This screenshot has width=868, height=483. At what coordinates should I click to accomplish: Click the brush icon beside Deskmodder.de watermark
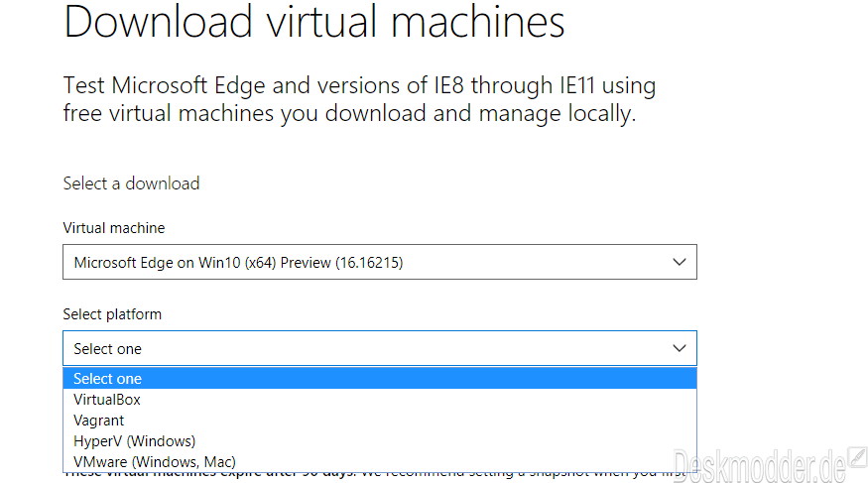click(x=857, y=458)
